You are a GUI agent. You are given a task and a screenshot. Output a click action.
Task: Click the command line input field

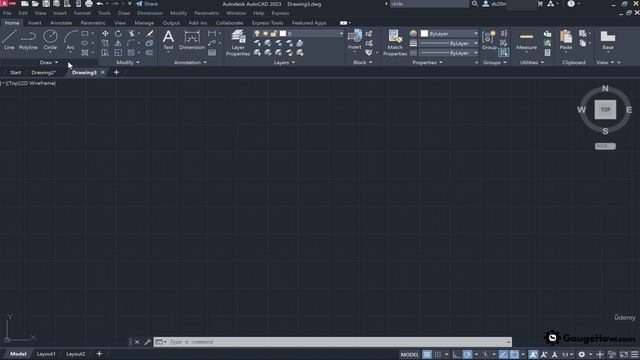click(337, 342)
